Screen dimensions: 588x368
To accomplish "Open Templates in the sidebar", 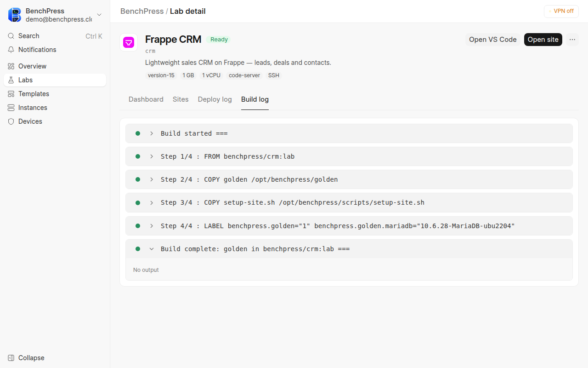I will tap(55, 94).
